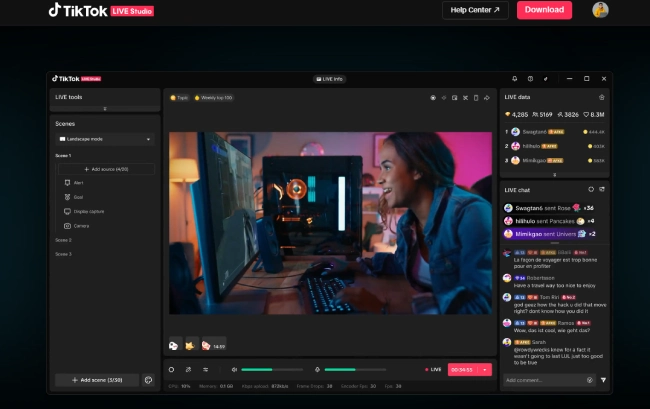This screenshot has height=409, width=650.
Task: Click the Alert source in Scene 1
Action: click(x=79, y=183)
